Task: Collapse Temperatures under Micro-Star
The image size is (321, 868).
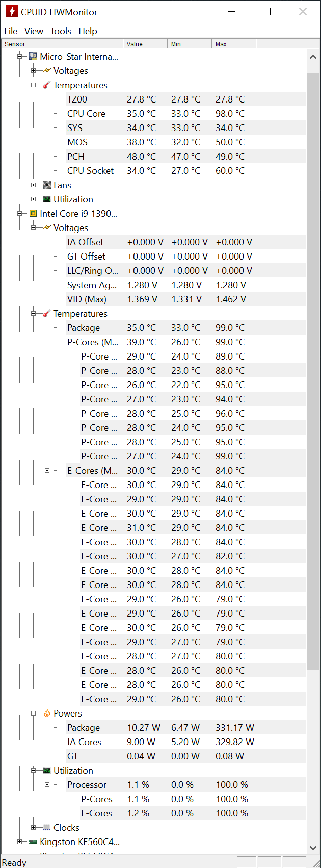Action: point(33,85)
